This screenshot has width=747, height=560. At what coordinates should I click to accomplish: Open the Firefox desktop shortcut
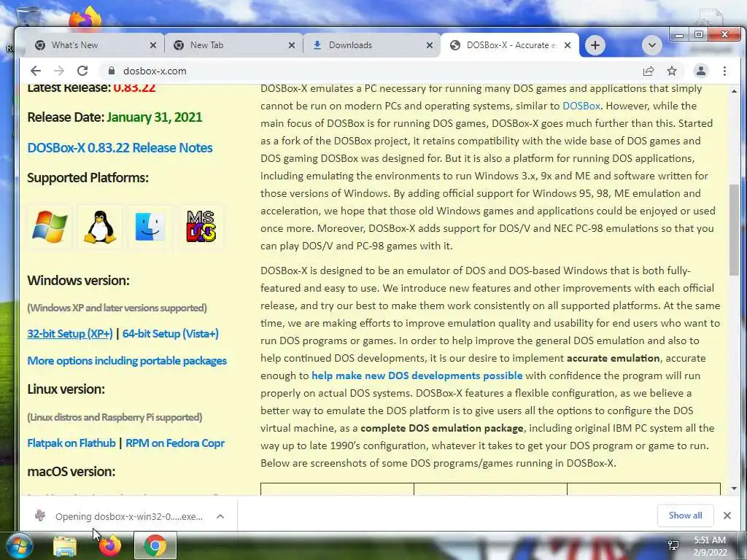point(86,17)
